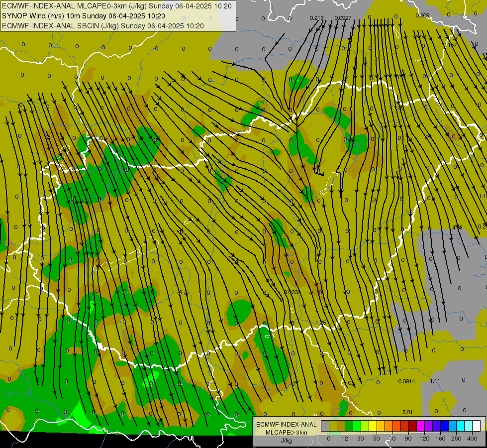Click the 12 tick label on the color scale
The width and height of the screenshot is (487, 448).
click(345, 439)
